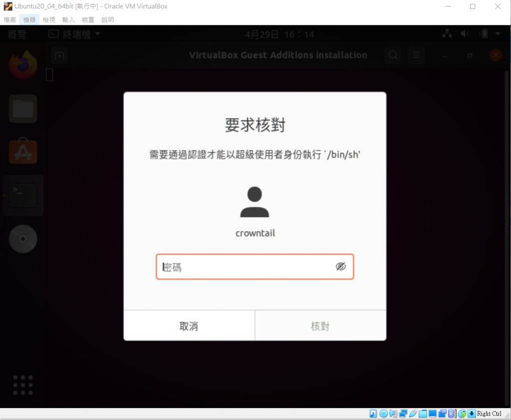
Task: Open the 機器 menu
Action: point(29,20)
